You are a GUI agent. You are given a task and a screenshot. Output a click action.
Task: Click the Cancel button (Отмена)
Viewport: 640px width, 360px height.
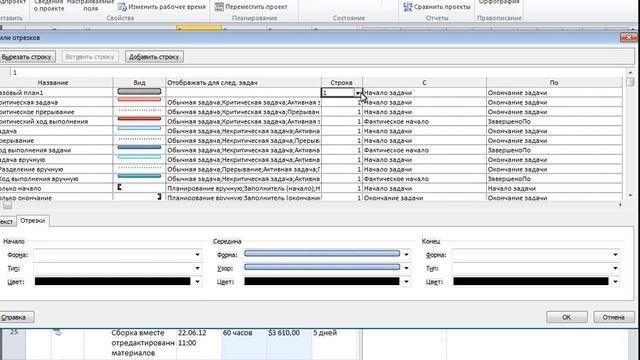[613, 317]
